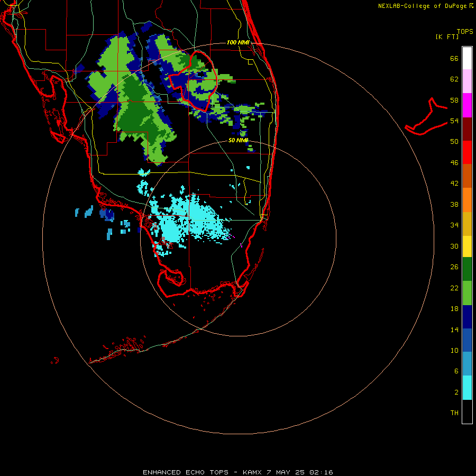Select the gold 34 kft legend swatch
The width and height of the screenshot is (476, 476).
(x=467, y=224)
